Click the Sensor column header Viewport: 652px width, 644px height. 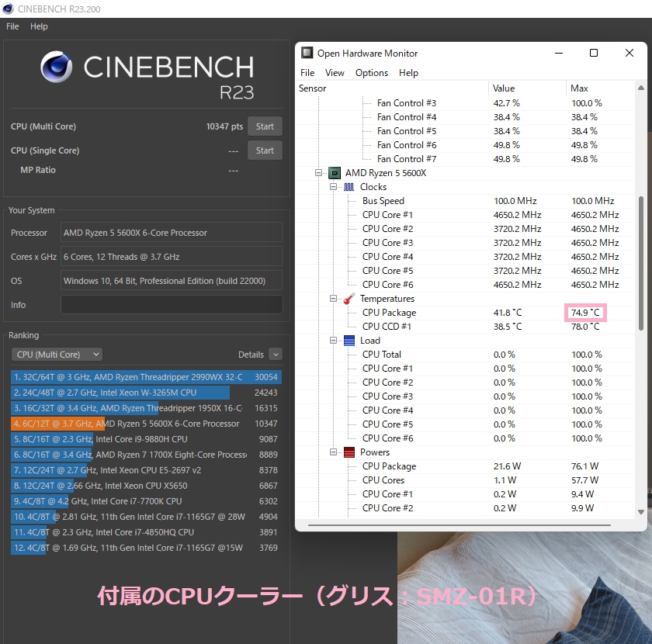point(392,88)
